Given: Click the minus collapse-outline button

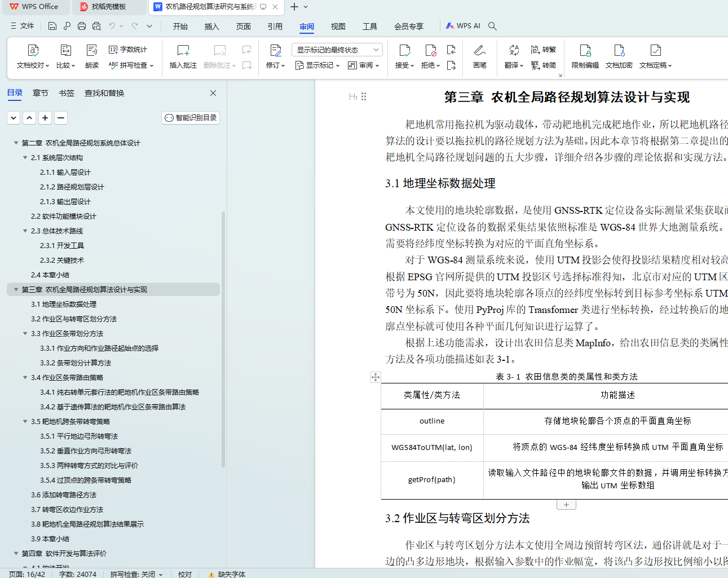Looking at the screenshot, I should click(x=61, y=117).
